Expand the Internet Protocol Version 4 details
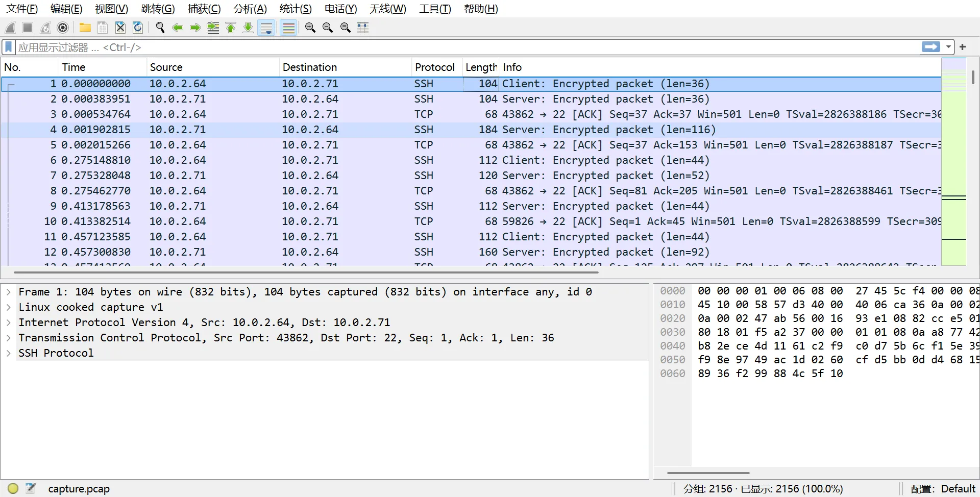 [x=9, y=322]
